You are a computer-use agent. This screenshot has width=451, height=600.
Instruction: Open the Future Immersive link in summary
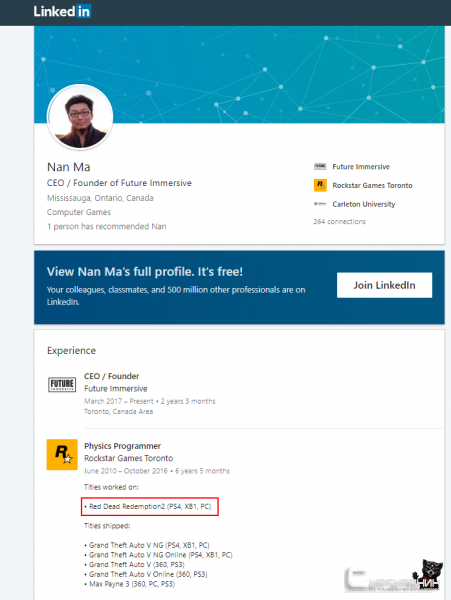tap(361, 166)
